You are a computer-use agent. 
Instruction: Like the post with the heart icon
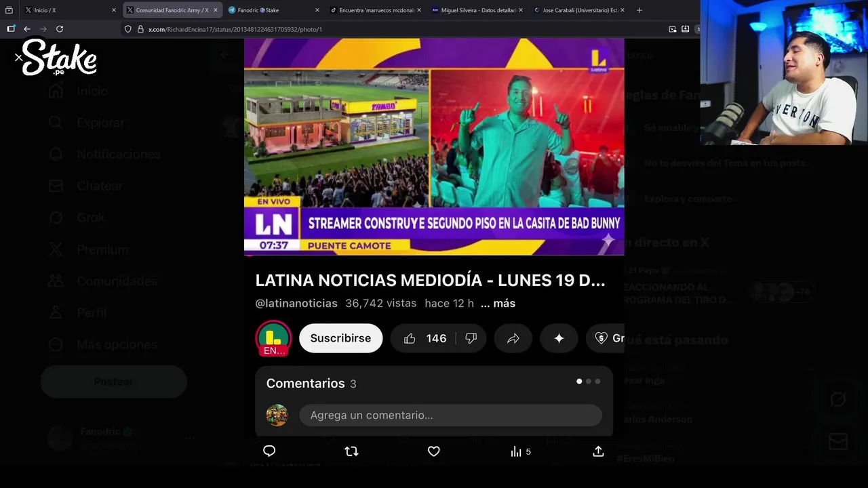point(434,451)
